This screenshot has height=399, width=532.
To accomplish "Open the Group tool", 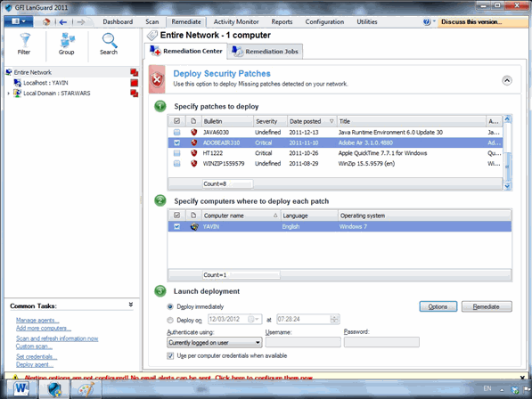I will pyautogui.click(x=67, y=44).
